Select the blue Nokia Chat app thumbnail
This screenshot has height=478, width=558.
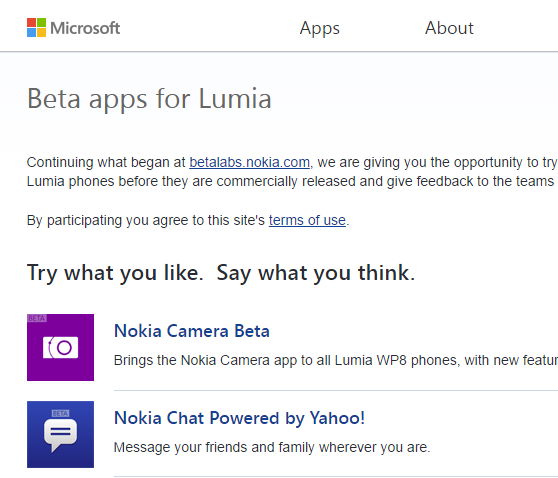coord(60,435)
